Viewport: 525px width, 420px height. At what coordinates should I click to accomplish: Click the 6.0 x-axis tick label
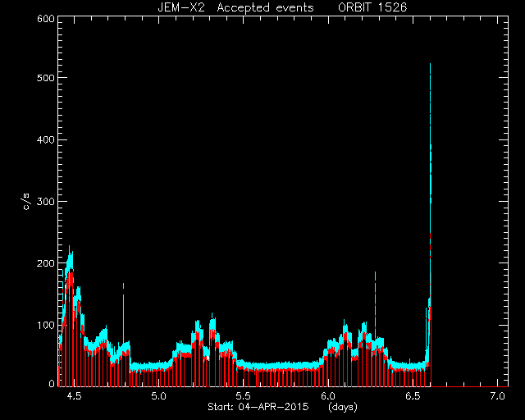[x=328, y=396]
